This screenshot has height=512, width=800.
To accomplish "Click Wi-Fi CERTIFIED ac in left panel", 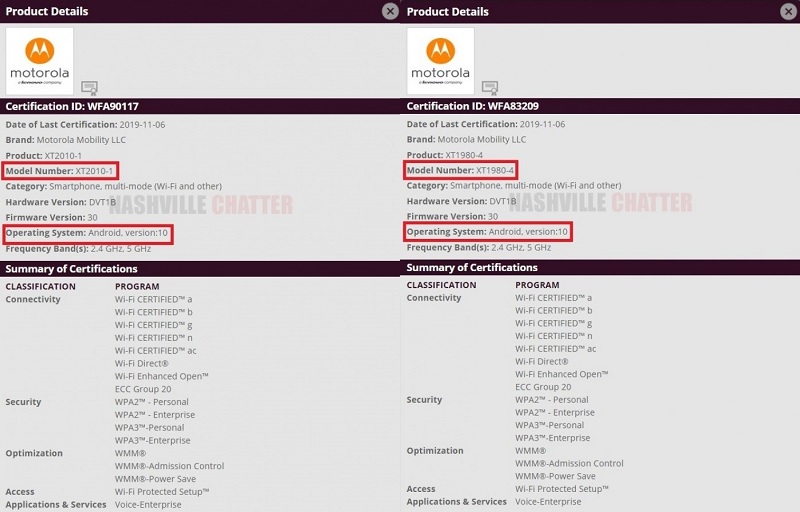I will coord(156,351).
